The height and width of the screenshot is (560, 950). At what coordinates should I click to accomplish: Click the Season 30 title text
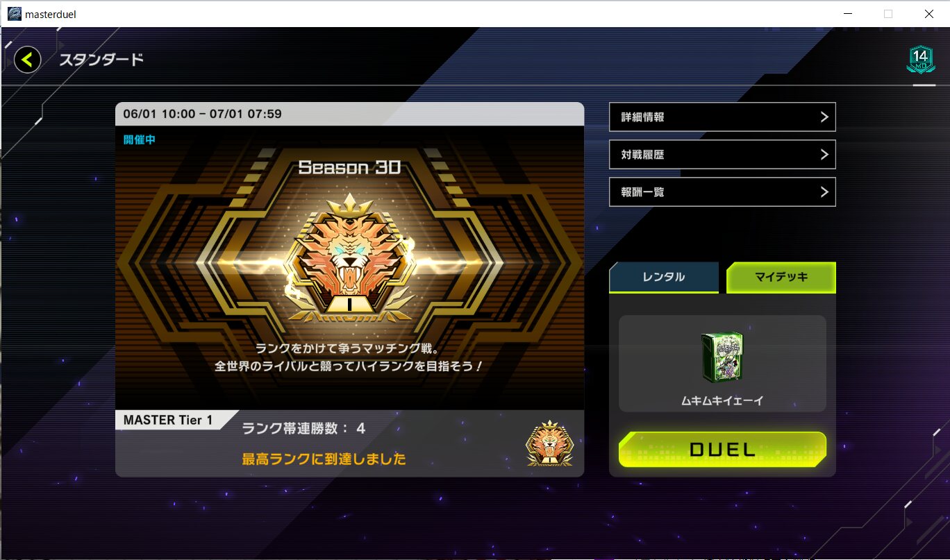[x=350, y=167]
